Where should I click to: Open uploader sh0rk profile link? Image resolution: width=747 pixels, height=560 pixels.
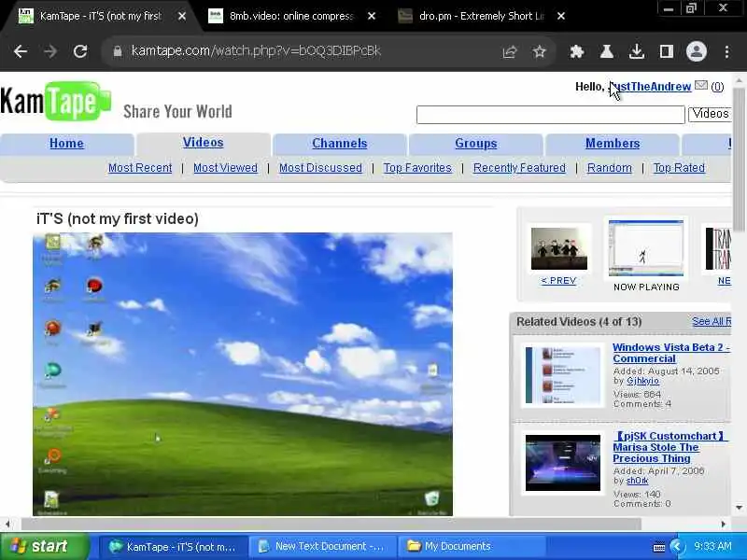pyautogui.click(x=637, y=481)
